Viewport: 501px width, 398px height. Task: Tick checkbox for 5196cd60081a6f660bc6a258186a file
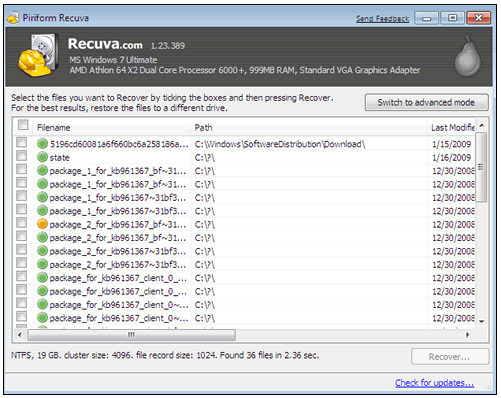coord(22,143)
